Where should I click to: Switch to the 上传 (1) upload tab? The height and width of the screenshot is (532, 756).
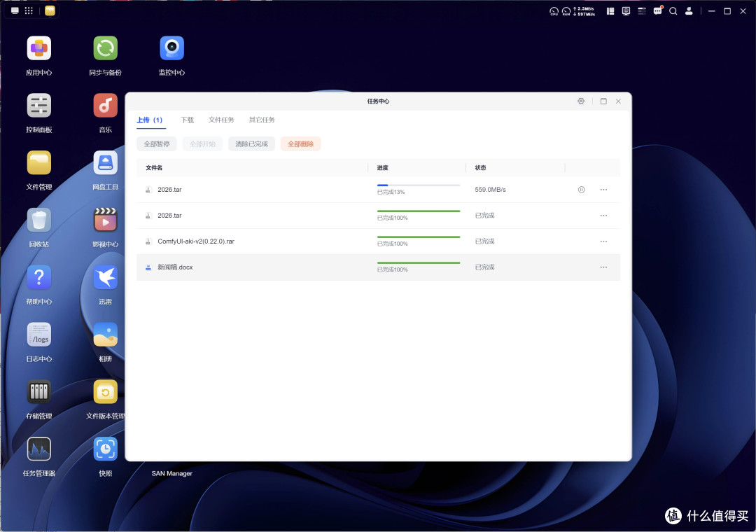tap(150, 120)
